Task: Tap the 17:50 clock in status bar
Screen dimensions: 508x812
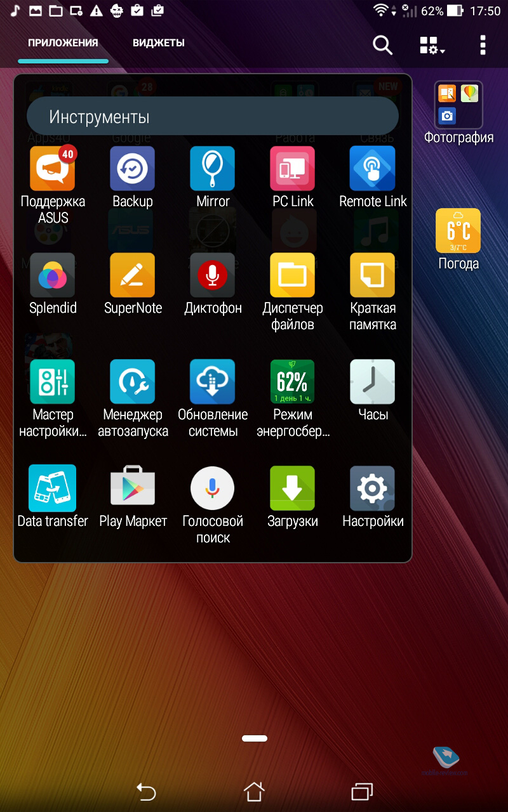Action: 486,11
